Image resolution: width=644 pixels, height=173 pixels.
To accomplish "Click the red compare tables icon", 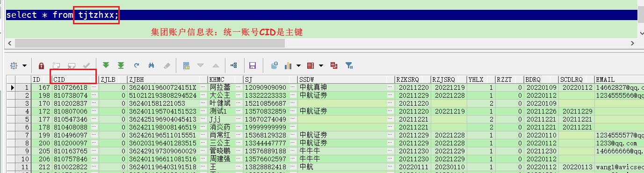I will click(334, 65).
